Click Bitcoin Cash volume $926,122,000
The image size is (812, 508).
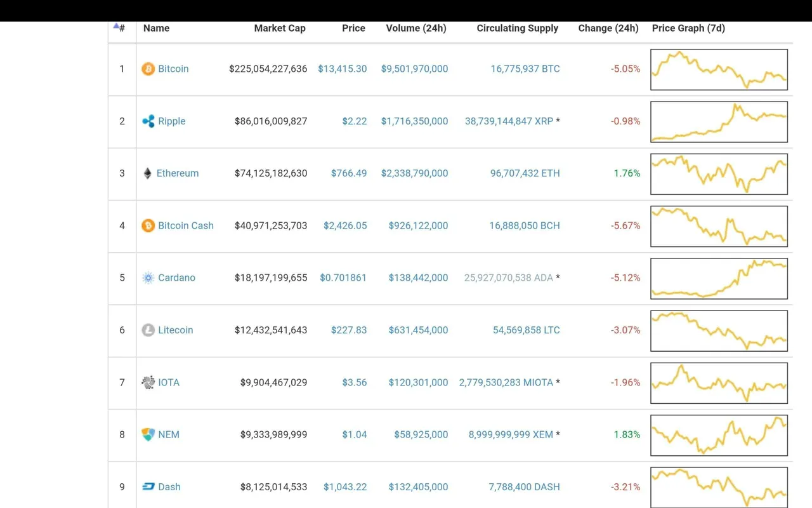pyautogui.click(x=418, y=225)
